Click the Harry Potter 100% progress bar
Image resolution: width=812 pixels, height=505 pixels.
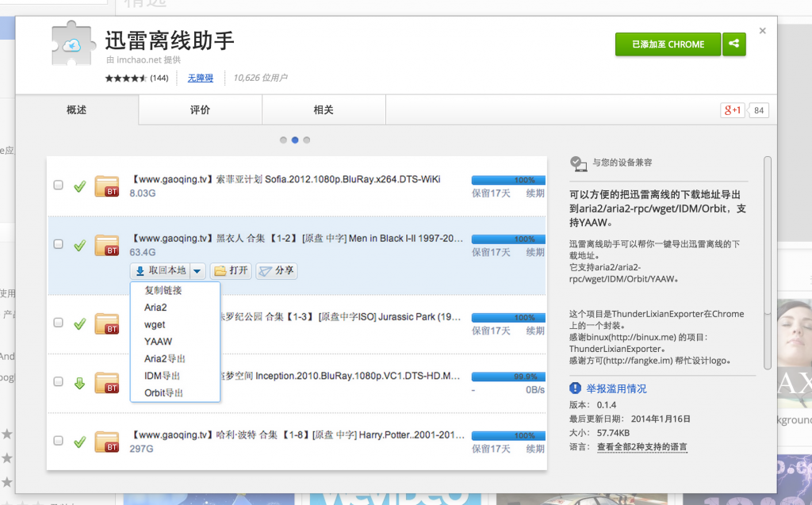(508, 435)
